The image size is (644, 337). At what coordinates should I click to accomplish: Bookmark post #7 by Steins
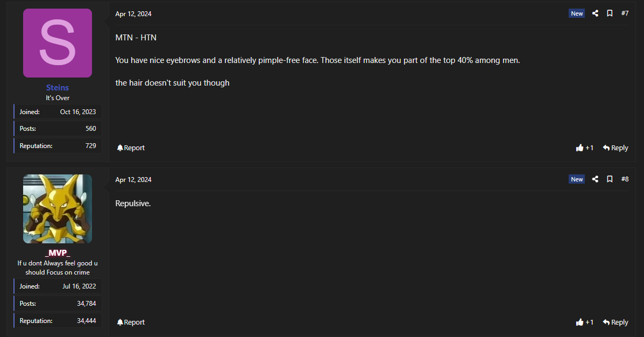click(610, 13)
